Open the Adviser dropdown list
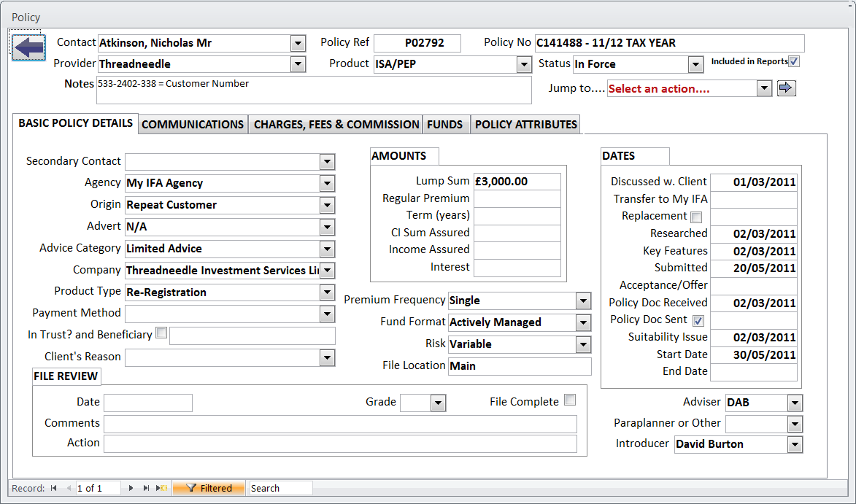 point(795,403)
